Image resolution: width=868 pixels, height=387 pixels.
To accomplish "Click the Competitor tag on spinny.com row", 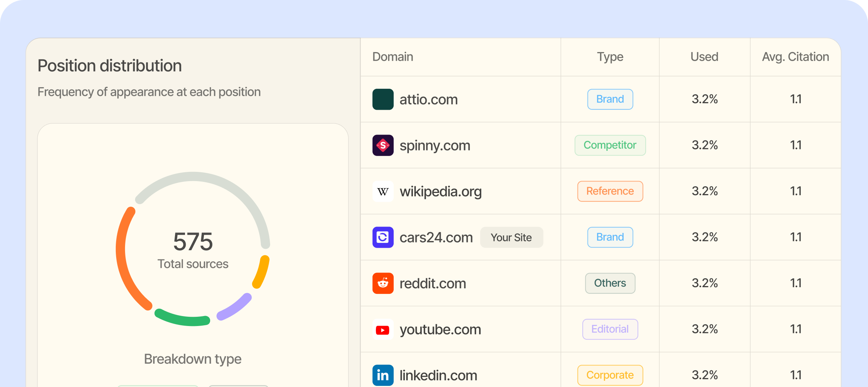I will (x=610, y=145).
